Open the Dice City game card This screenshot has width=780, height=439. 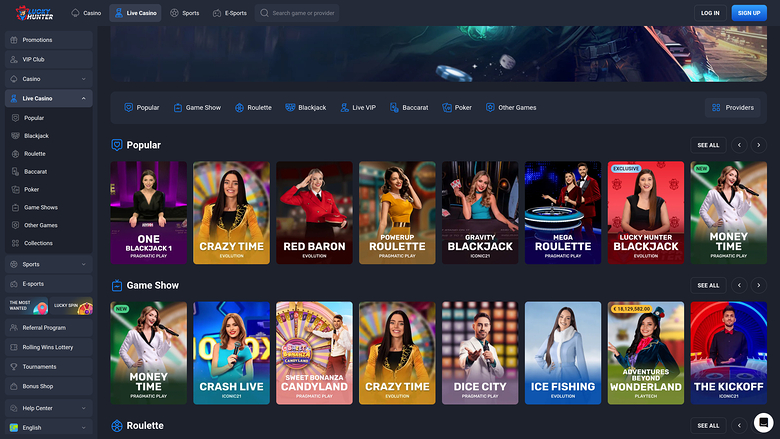[x=480, y=353]
